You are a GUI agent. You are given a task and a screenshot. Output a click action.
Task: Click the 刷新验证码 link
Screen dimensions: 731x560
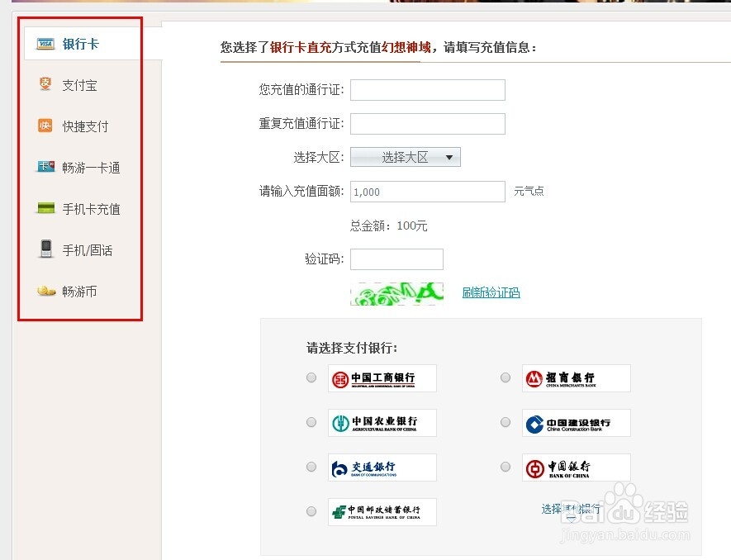491,292
